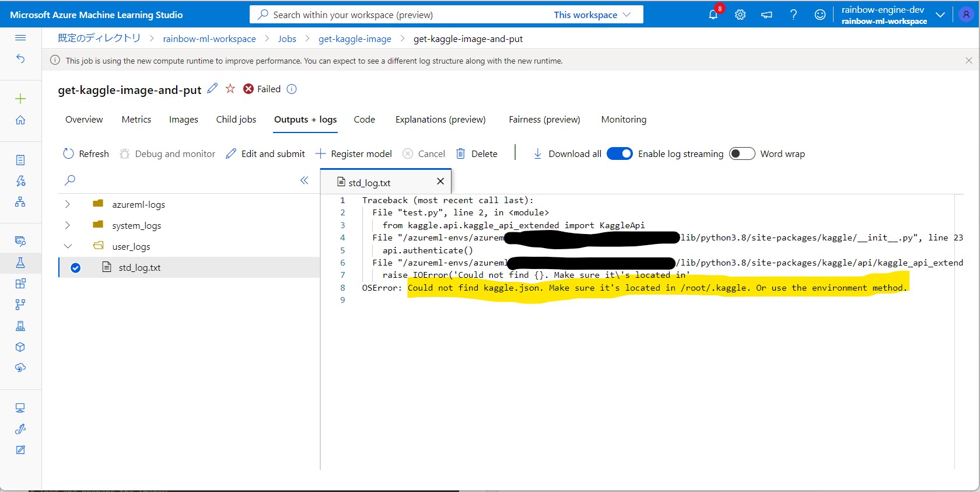Viewport: 980px width, 492px height.
Task: Click the back arrow in the sidebar
Action: [20, 58]
